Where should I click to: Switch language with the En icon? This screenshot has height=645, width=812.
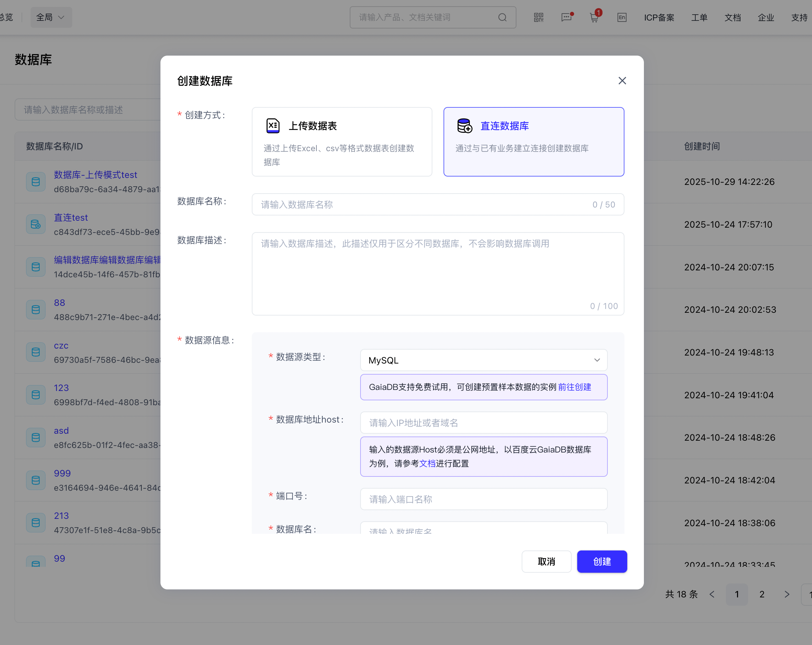coord(622,17)
